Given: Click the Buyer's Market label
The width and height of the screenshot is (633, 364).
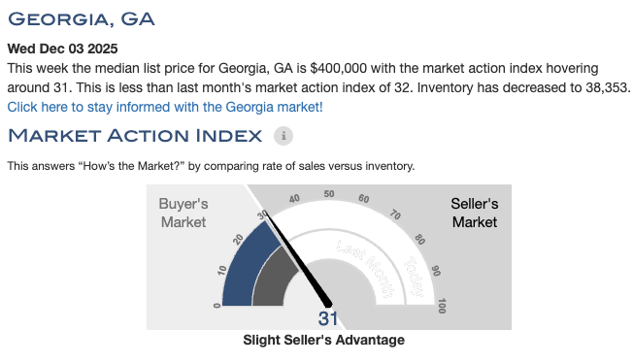Looking at the screenshot, I should pos(183,213).
